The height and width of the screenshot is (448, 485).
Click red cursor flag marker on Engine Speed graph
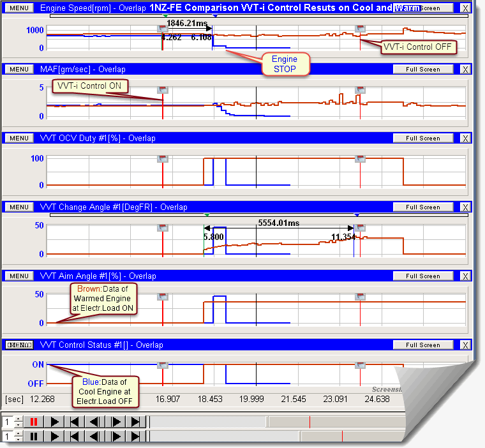click(x=163, y=29)
